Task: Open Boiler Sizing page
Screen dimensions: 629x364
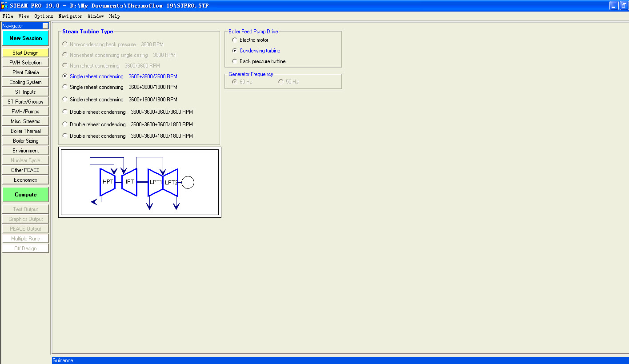Action: click(x=25, y=141)
